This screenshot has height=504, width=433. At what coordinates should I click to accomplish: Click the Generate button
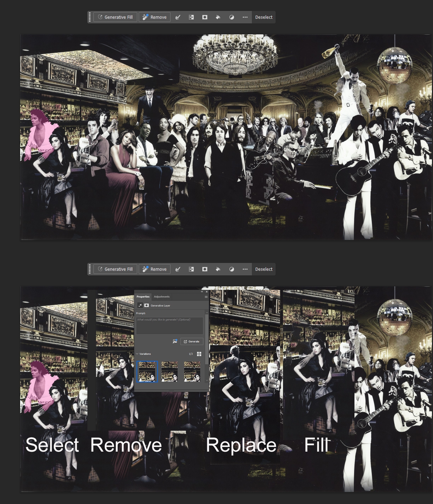192,342
